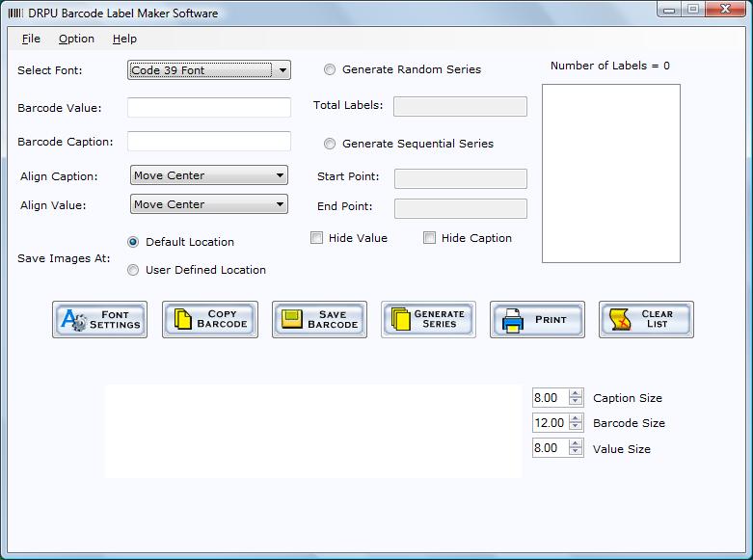Screen dimensions: 753x560
Task: Click the Clear List button
Action: pos(646,319)
